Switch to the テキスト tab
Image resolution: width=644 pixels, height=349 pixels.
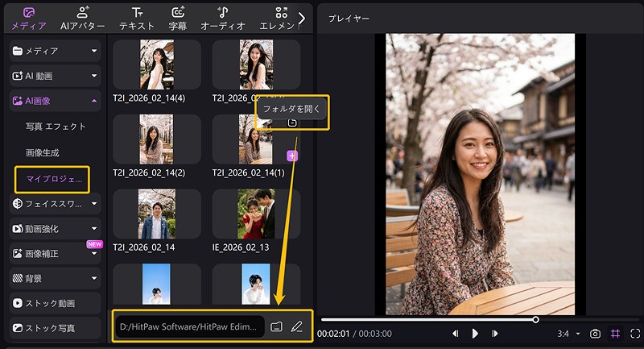click(137, 18)
